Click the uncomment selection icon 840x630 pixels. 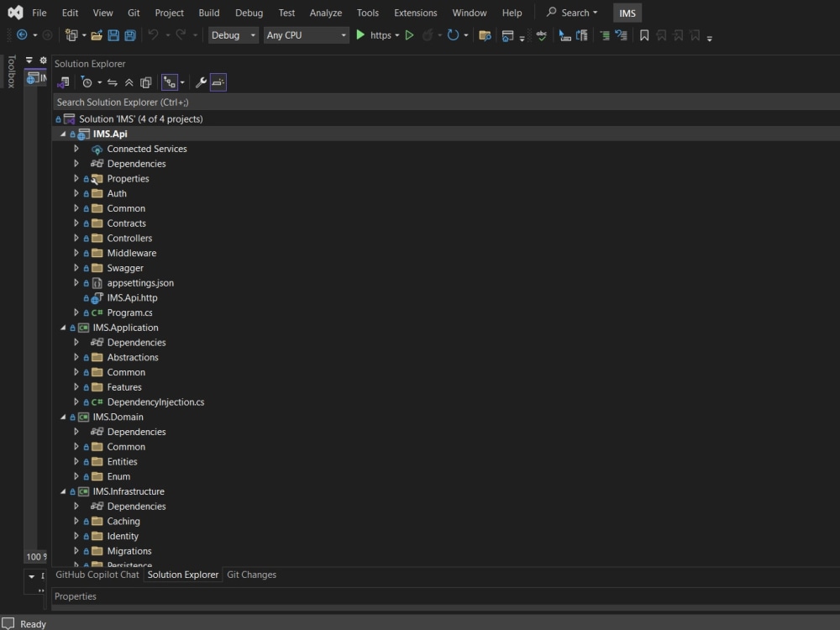pyautogui.click(x=622, y=35)
